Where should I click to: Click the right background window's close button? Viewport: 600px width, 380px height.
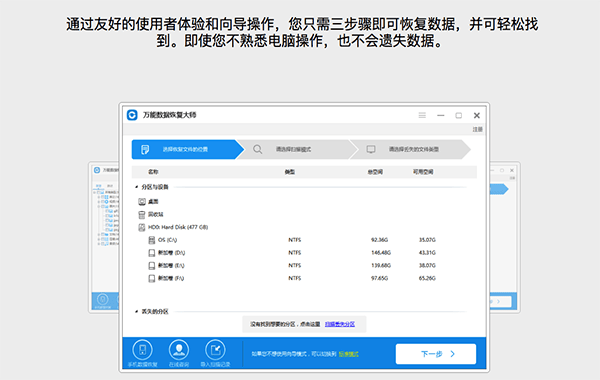pyautogui.click(x=512, y=170)
